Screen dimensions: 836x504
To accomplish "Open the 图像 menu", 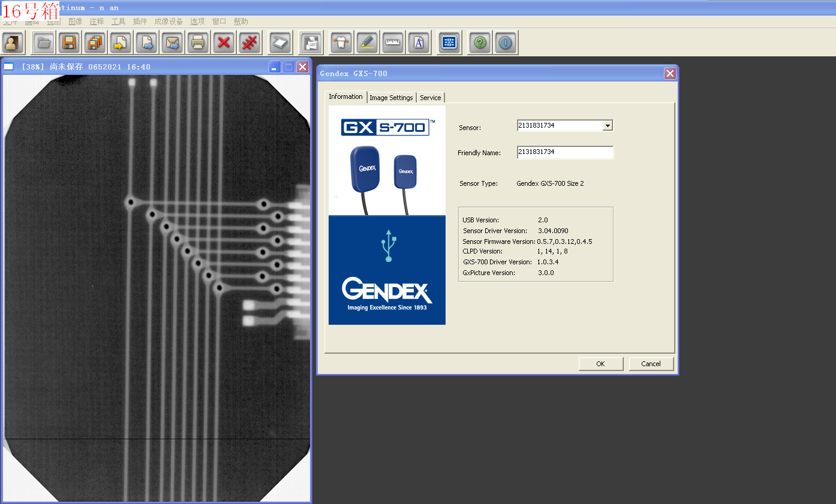I will point(76,22).
